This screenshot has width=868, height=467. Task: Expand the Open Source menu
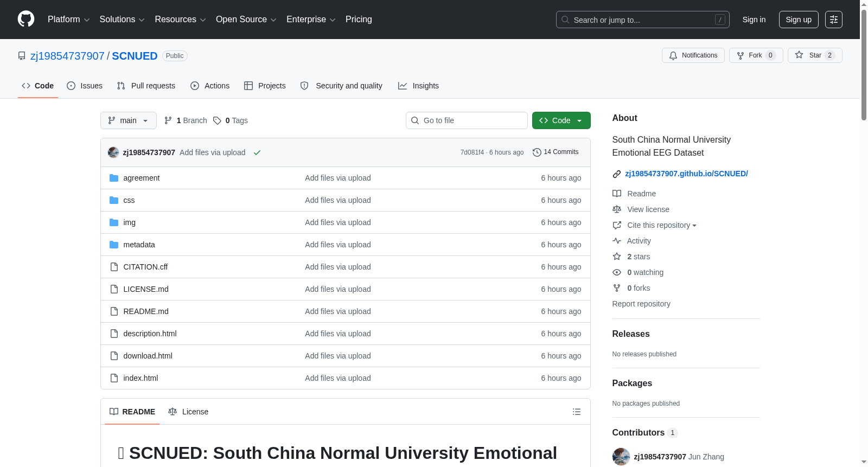click(x=246, y=20)
